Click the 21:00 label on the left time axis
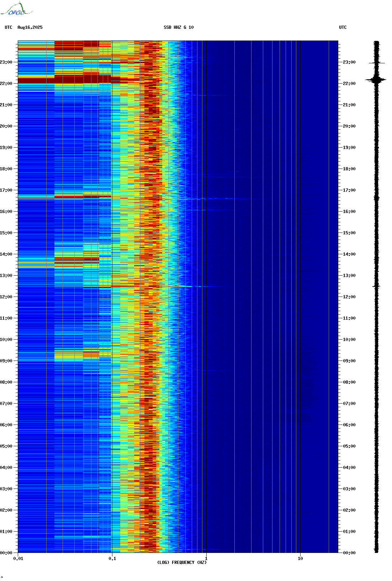Image resolution: width=392 pixels, height=581 pixels. [6, 105]
